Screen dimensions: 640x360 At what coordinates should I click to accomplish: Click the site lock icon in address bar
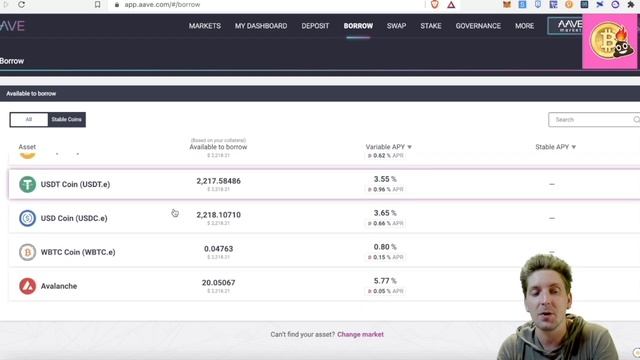(x=117, y=5)
